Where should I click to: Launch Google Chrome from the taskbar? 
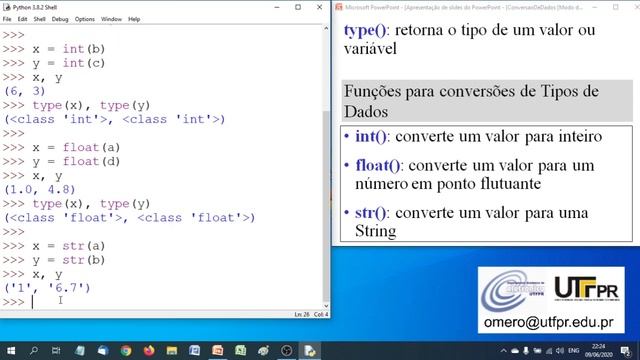pyautogui.click(x=126, y=351)
